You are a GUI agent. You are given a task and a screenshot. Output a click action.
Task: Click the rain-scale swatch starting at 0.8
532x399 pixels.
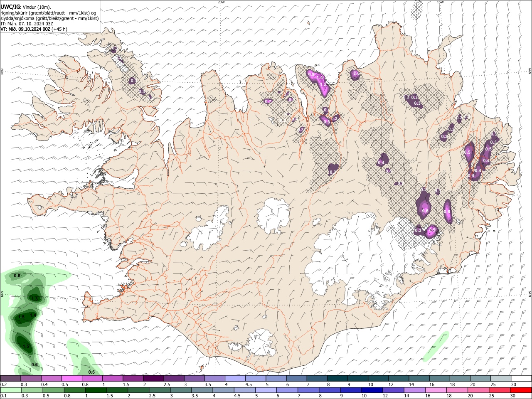tap(74, 390)
